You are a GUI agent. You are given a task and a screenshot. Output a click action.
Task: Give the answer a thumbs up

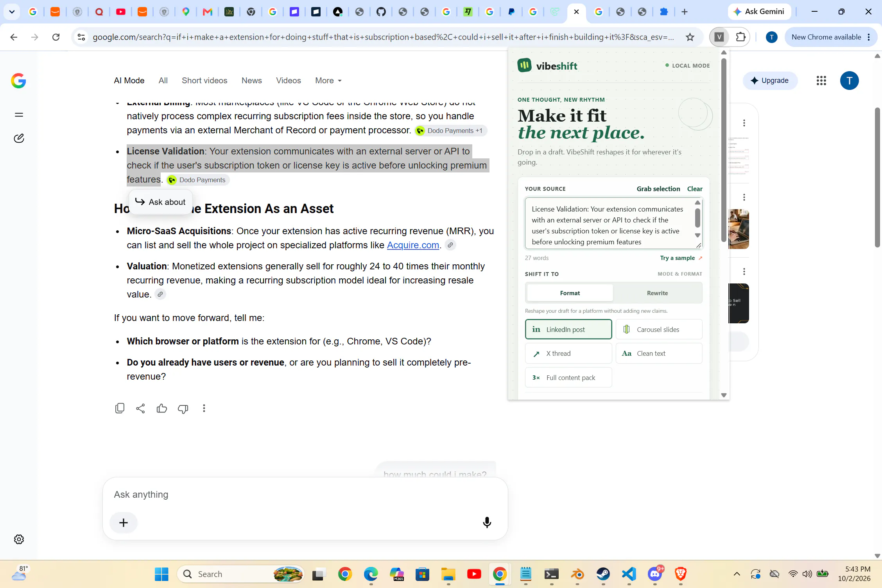(161, 409)
